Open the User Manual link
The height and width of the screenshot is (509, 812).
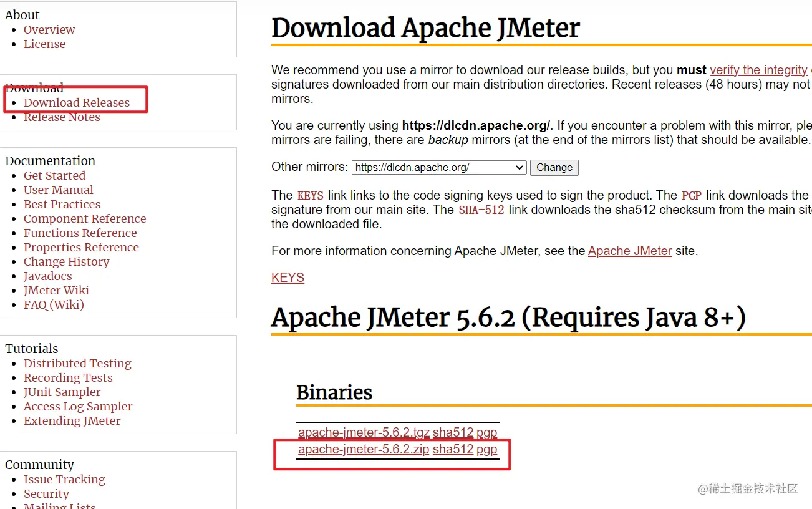[x=59, y=190]
